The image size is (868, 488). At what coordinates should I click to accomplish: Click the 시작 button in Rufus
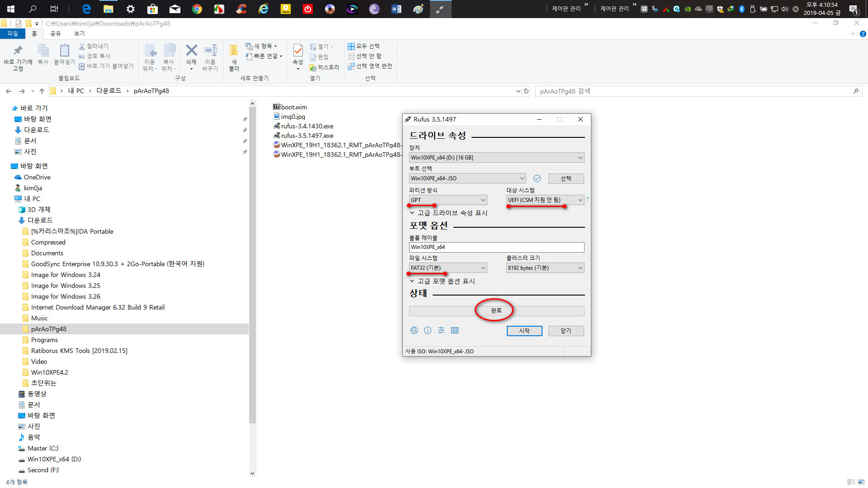524,331
